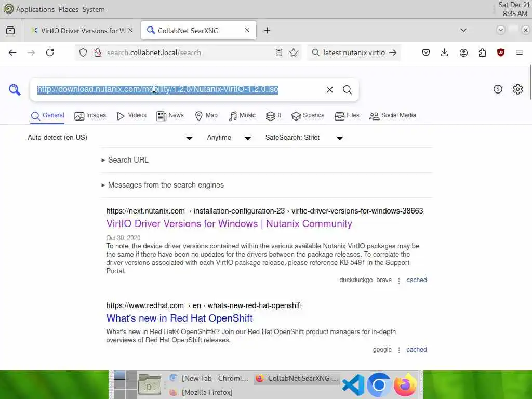Image resolution: width=532 pixels, height=399 pixels.
Task: Click the insecure connection padlock icon
Action: [x=98, y=52]
